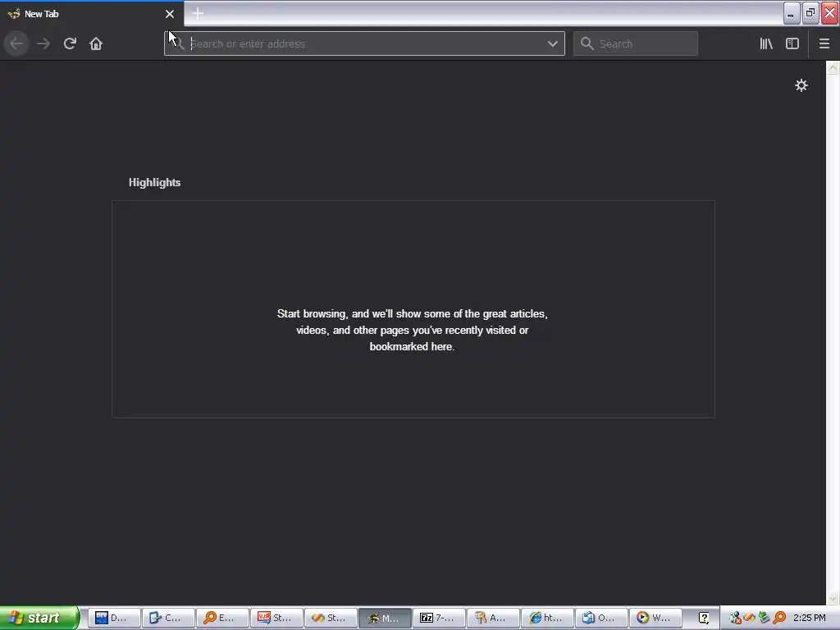Switch to the 'M...' browser taskbar button
The width and height of the screenshot is (840, 630).
(386, 618)
